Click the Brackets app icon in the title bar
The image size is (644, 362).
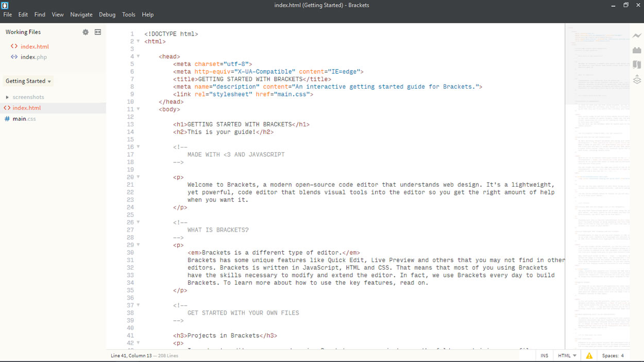tap(5, 5)
